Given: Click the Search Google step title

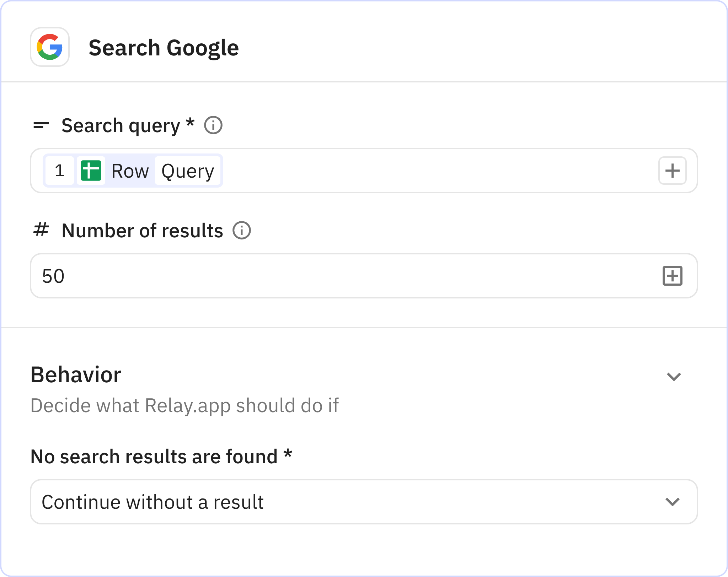Looking at the screenshot, I should 164,47.
